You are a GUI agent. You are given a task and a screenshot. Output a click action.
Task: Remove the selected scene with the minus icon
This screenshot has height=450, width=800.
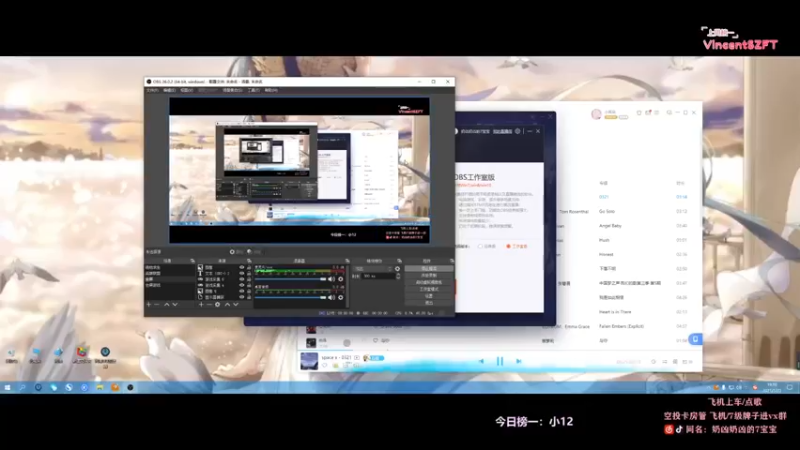click(157, 305)
